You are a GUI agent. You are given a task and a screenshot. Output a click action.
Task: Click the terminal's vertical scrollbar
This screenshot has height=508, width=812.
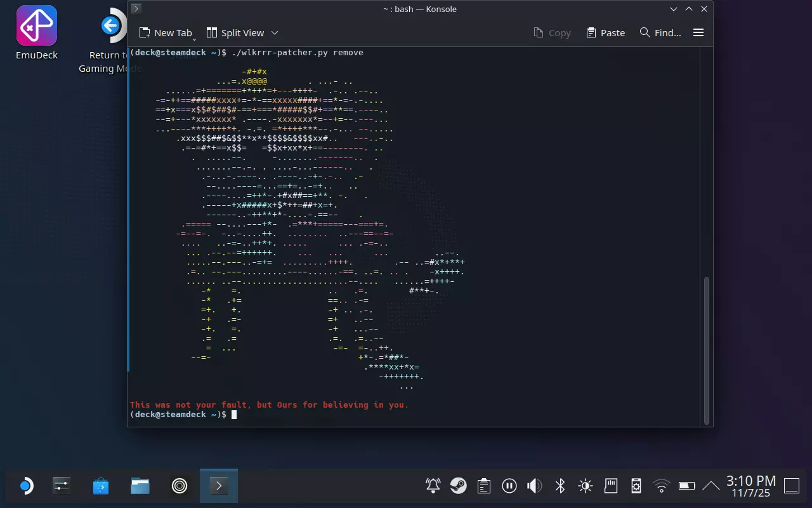[705, 349]
